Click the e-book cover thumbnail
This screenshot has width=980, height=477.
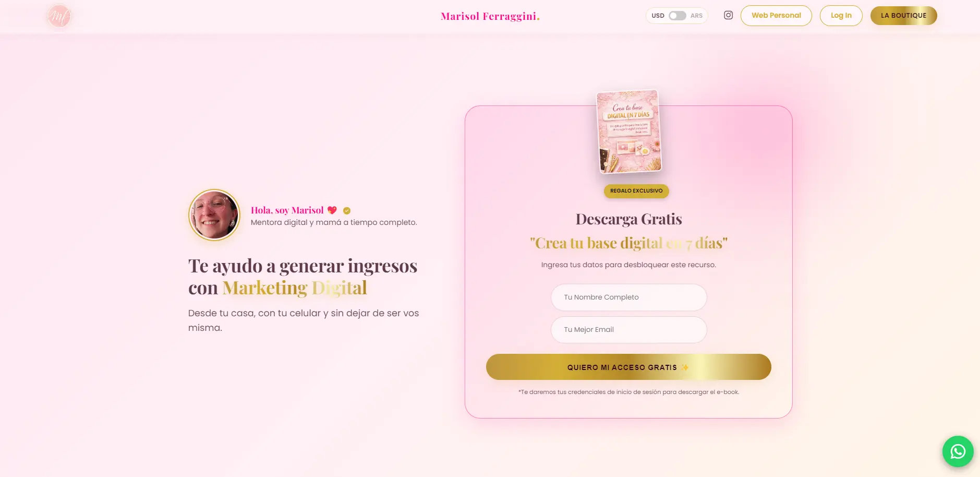(x=629, y=132)
